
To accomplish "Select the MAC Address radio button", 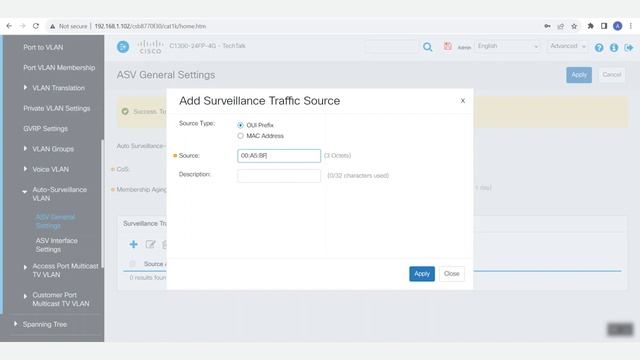I will click(240, 136).
